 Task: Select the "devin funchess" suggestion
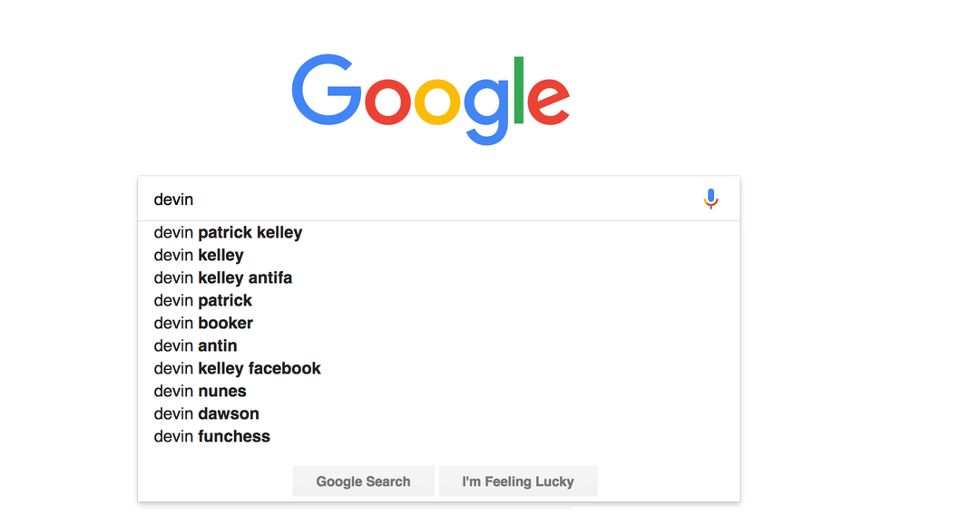212,437
